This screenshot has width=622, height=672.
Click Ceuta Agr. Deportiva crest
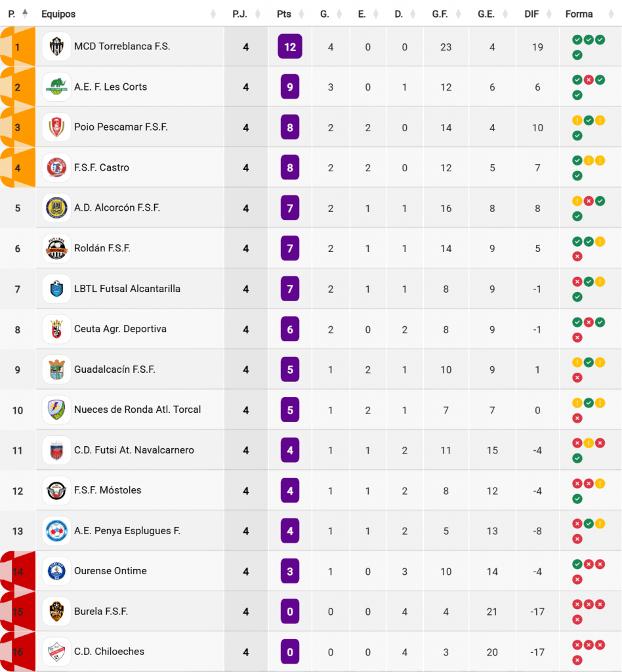pos(56,329)
